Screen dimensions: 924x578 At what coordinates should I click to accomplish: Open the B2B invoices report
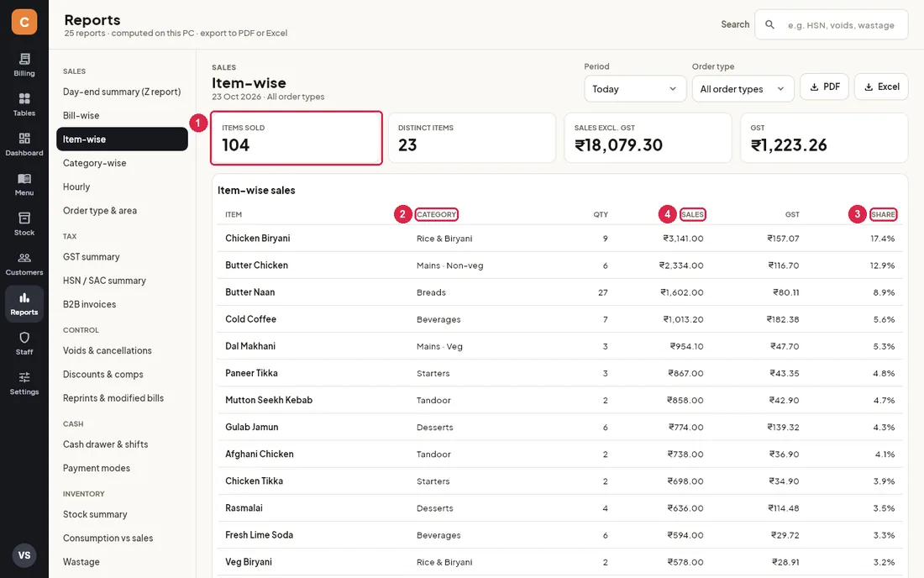pos(122,304)
